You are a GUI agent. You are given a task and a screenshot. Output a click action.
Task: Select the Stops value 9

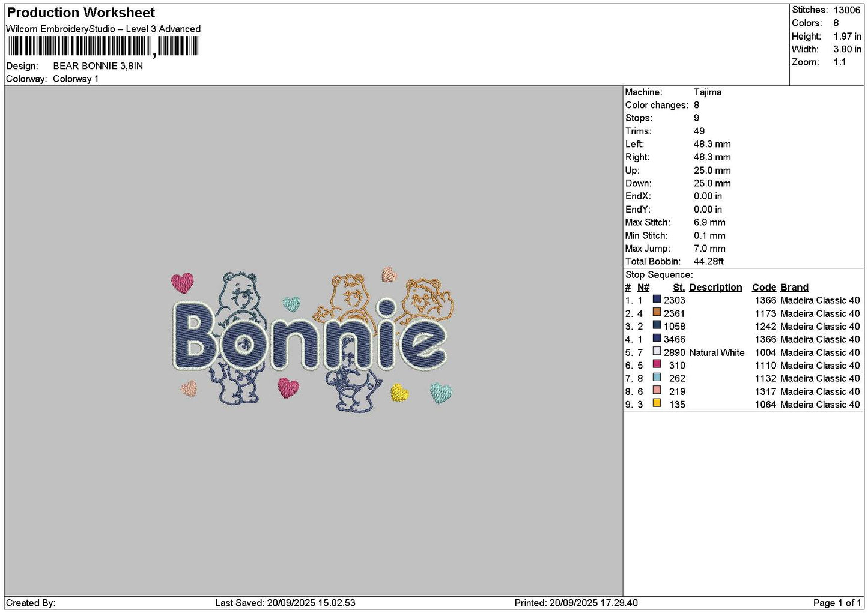[x=697, y=118]
